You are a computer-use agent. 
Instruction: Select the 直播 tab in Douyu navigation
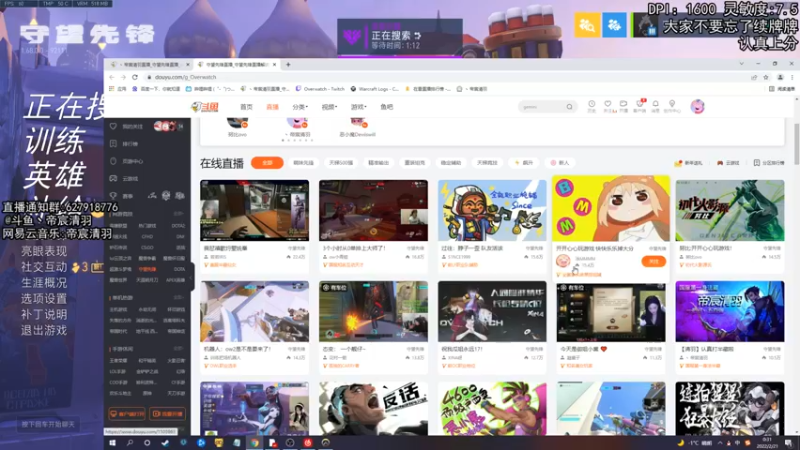272,107
